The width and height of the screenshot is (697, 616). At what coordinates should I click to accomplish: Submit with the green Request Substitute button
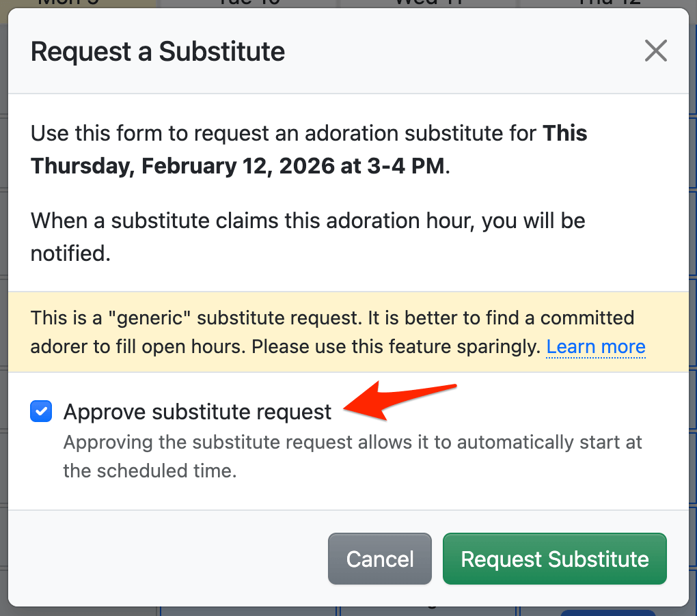(x=554, y=559)
